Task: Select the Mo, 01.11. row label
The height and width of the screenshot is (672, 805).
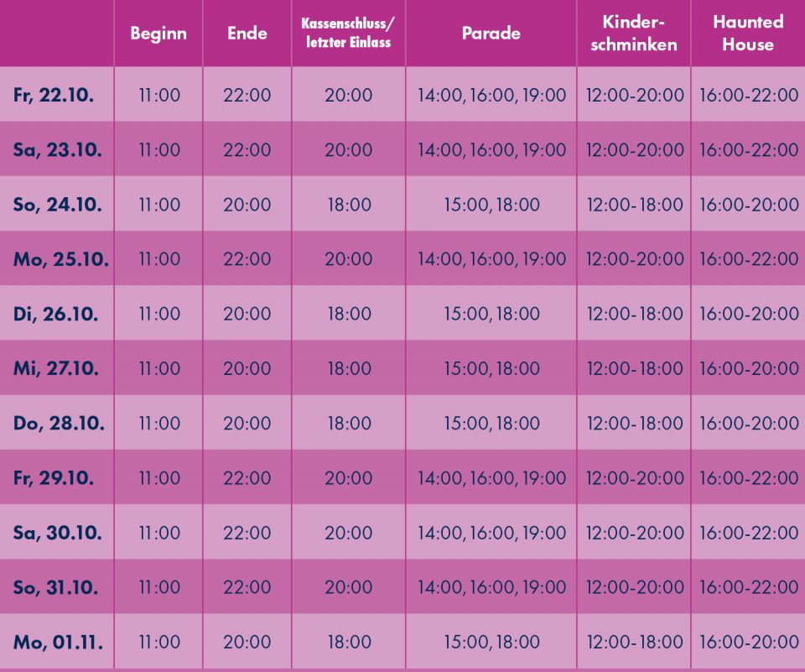Action: 59,643
